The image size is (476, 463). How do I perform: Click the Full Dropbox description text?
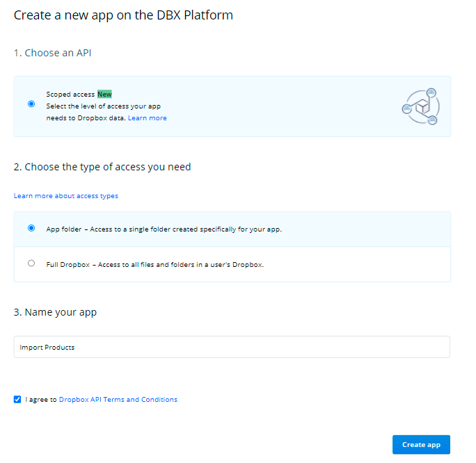[x=154, y=264]
